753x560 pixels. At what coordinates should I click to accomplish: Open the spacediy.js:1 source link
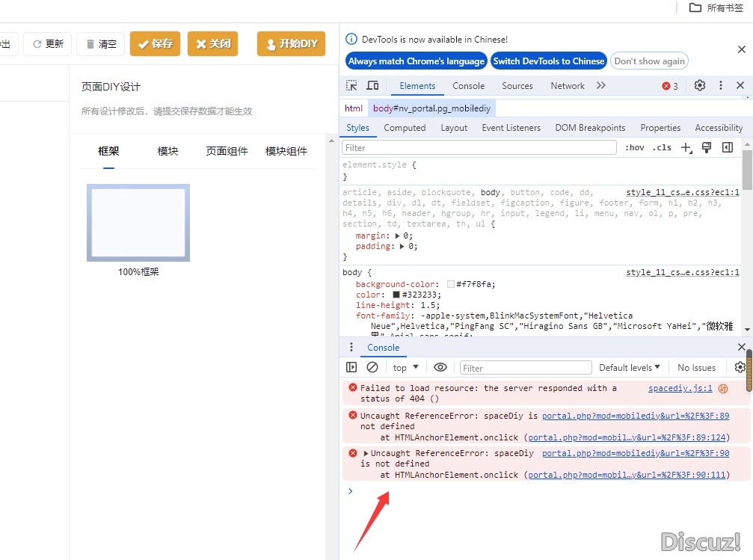680,388
